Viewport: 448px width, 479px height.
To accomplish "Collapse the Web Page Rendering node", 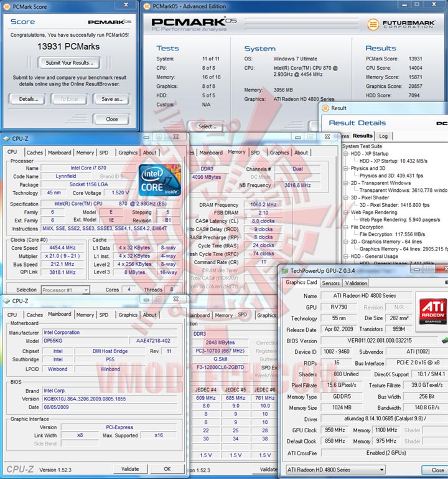I will pos(346,212).
